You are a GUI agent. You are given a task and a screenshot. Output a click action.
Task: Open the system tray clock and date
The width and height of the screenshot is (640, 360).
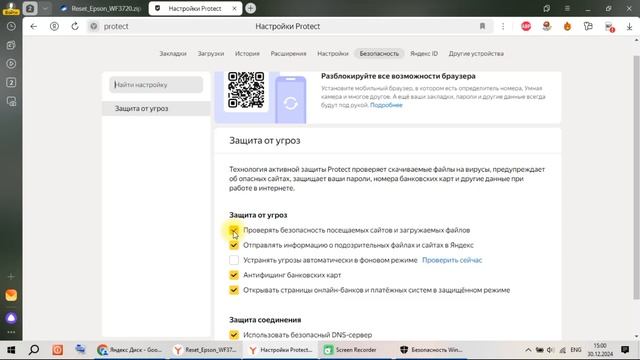(600, 350)
